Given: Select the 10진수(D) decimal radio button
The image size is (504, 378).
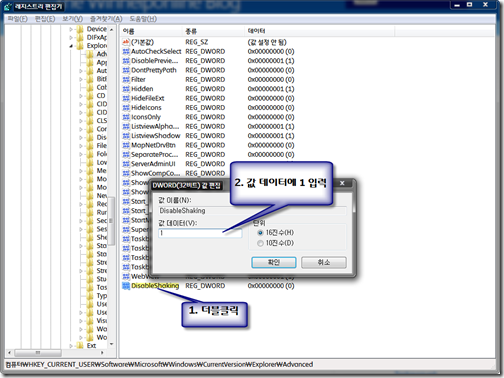Looking at the screenshot, I should pyautogui.click(x=260, y=243).
